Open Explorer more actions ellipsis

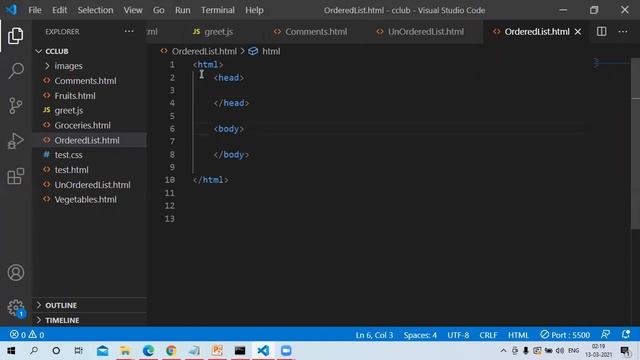[129, 31]
